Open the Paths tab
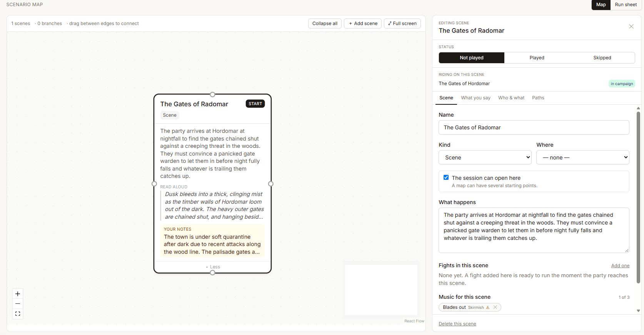The height and width of the screenshot is (335, 644). click(x=538, y=98)
